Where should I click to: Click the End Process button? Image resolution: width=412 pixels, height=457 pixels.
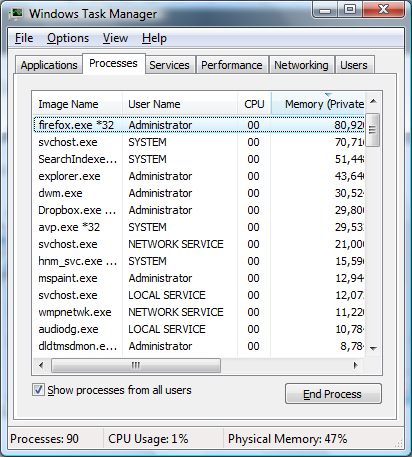click(333, 394)
